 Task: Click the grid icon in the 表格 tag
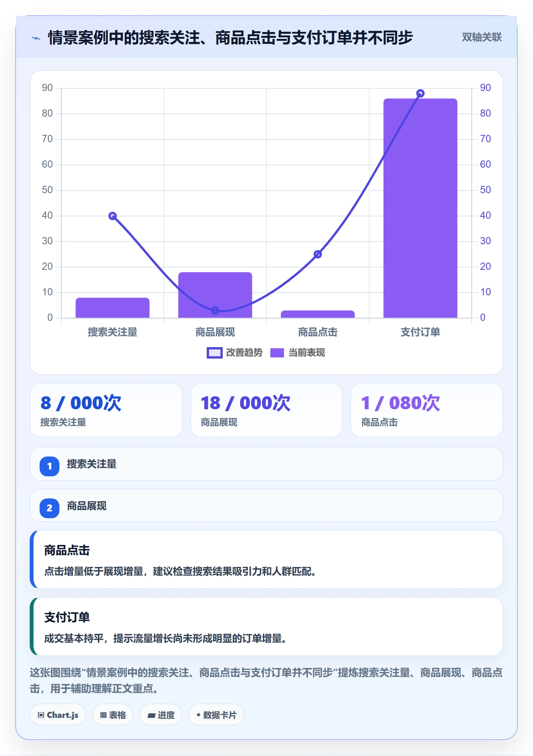103,715
